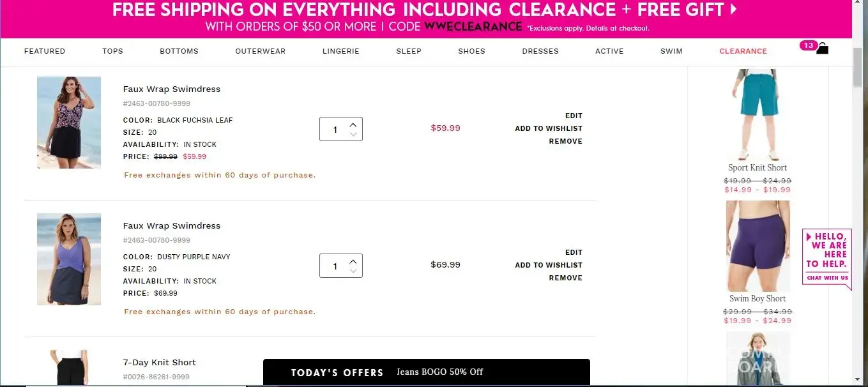View the Sport Knit Short thumbnail
This screenshot has width=868, height=387.
coord(758,115)
